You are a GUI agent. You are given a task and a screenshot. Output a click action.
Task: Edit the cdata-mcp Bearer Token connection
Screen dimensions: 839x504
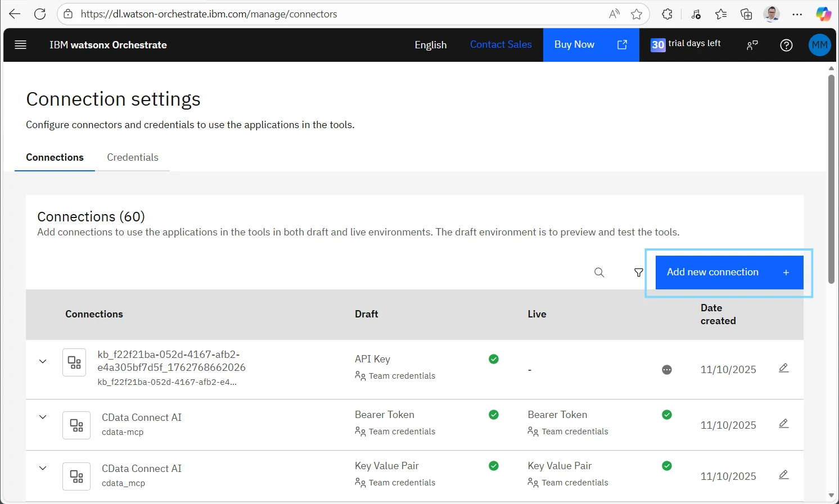[784, 423]
